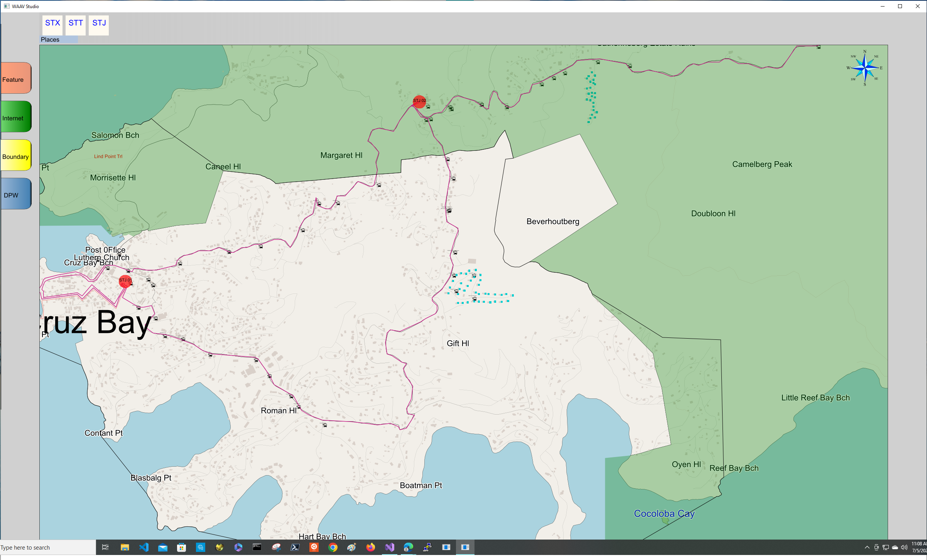Click the STJ 02 red marker

[419, 102]
